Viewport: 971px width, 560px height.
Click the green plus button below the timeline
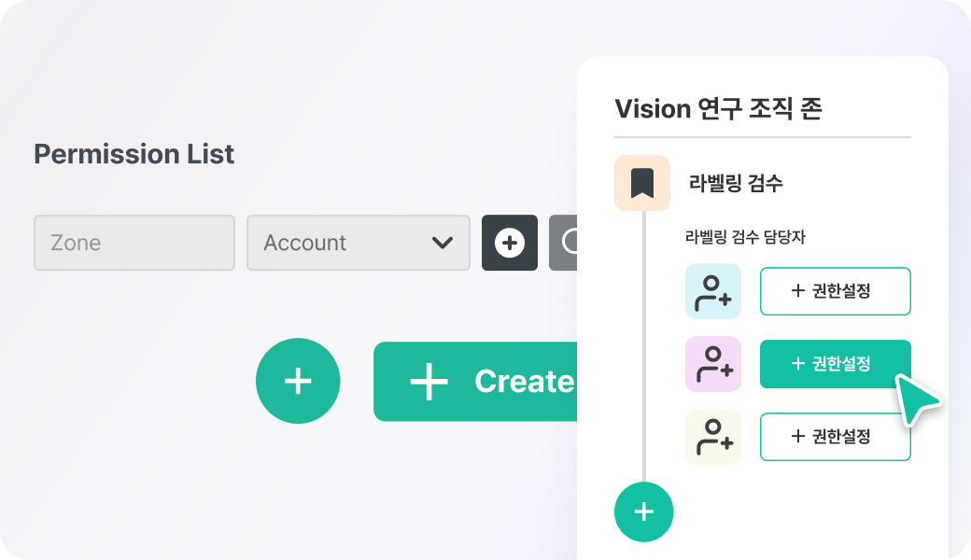(x=644, y=511)
